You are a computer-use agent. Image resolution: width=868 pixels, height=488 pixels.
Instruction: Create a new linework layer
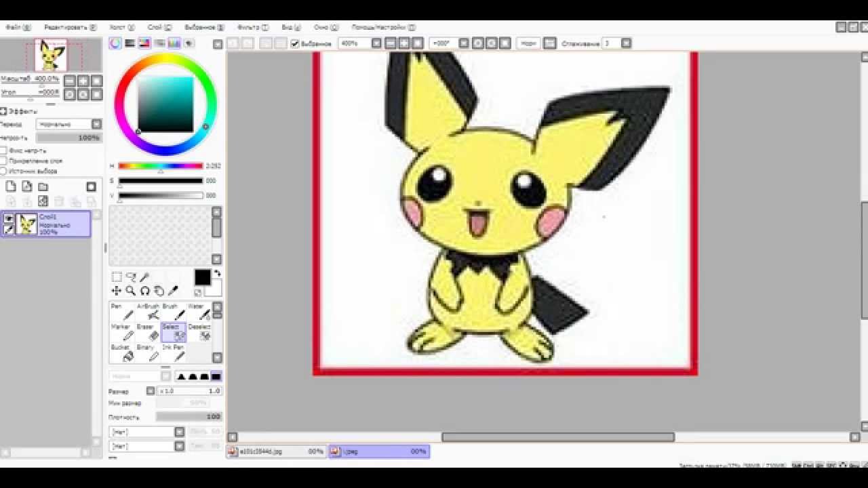27,186
